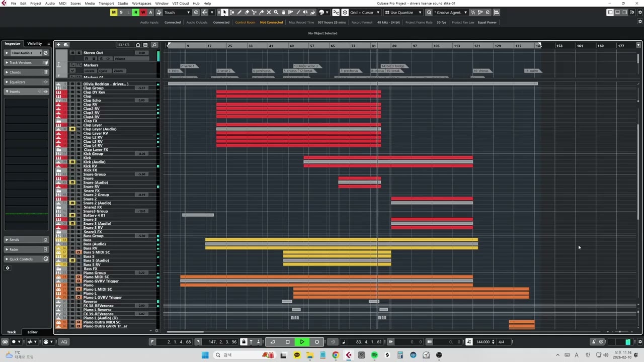Select the Range Selection tool
644x362 pixels.
(232, 13)
